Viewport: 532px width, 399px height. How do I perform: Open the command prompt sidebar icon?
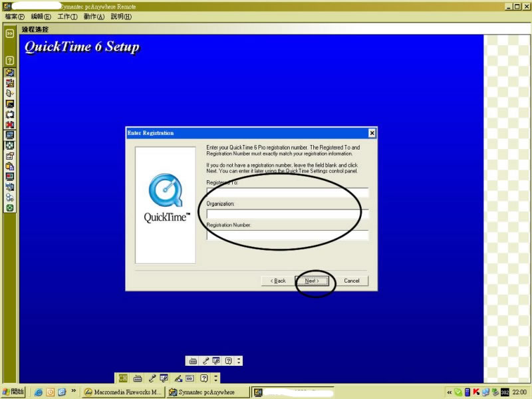(x=10, y=104)
